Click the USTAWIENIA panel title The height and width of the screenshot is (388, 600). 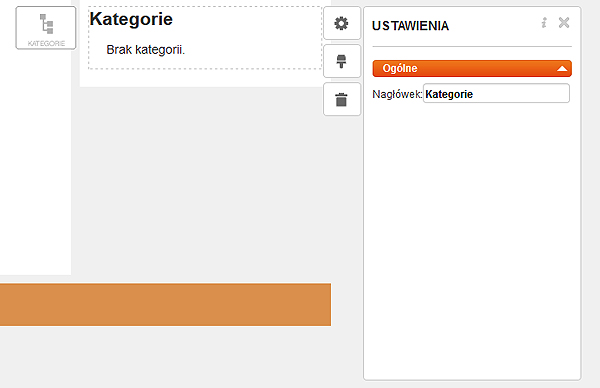[x=410, y=26]
